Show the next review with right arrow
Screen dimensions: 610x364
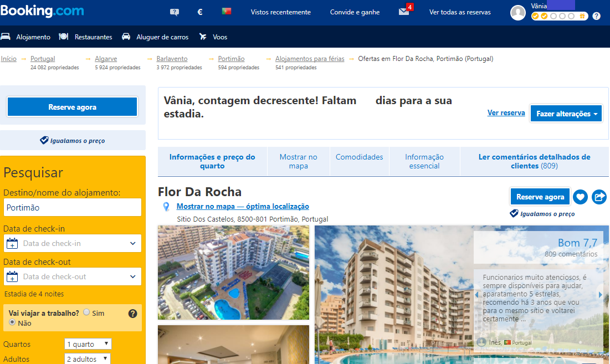tap(600, 295)
